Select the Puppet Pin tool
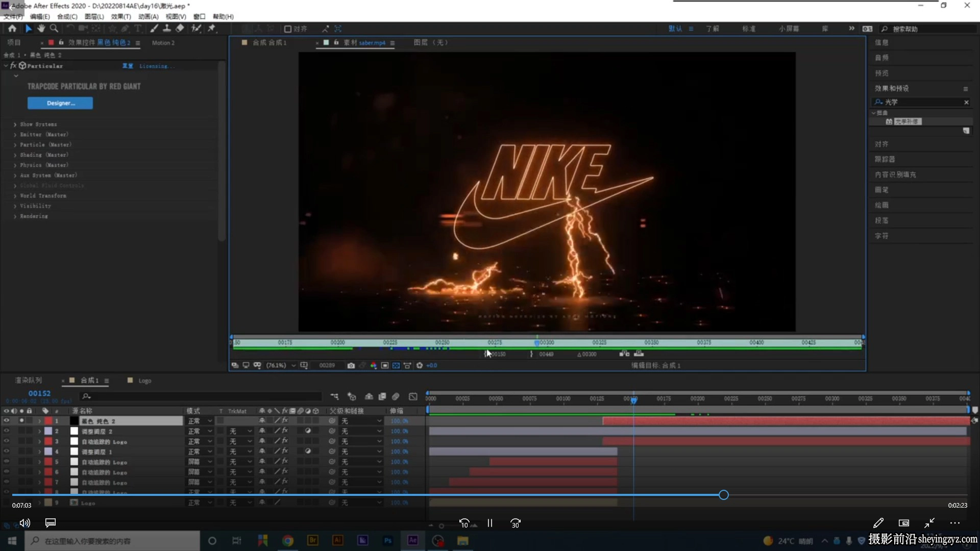The image size is (980, 551). [x=212, y=29]
